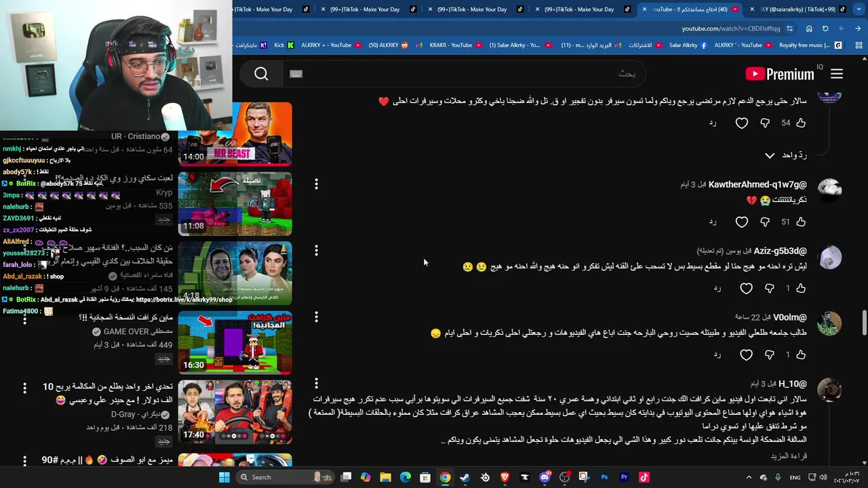Screen dimensions: 868x488
Task: Launch Photoshop from the taskbar
Action: click(x=604, y=477)
